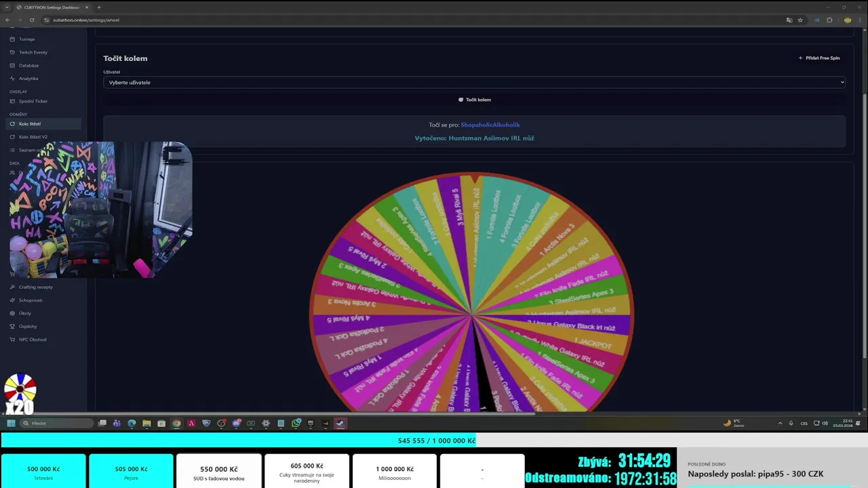The image size is (868, 488).
Task: Click the 545 555 / 1 000 000 Kč progress bar
Action: pos(434,441)
